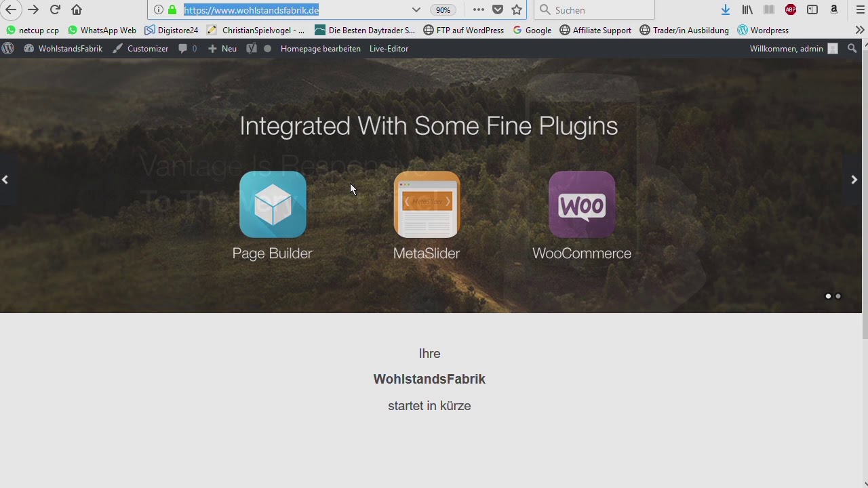Viewport: 868px width, 488px height.
Task: Go back with the browser back arrow
Action: pyautogui.click(x=11, y=9)
